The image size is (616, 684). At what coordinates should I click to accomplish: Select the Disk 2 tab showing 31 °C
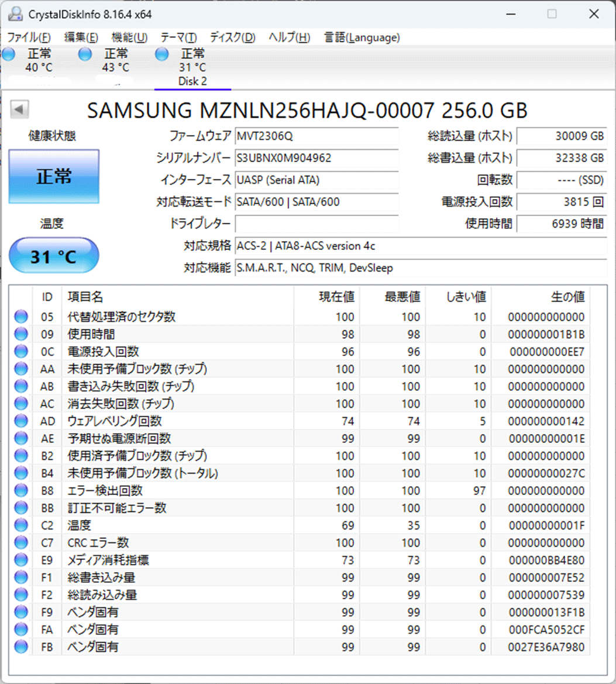(192, 67)
